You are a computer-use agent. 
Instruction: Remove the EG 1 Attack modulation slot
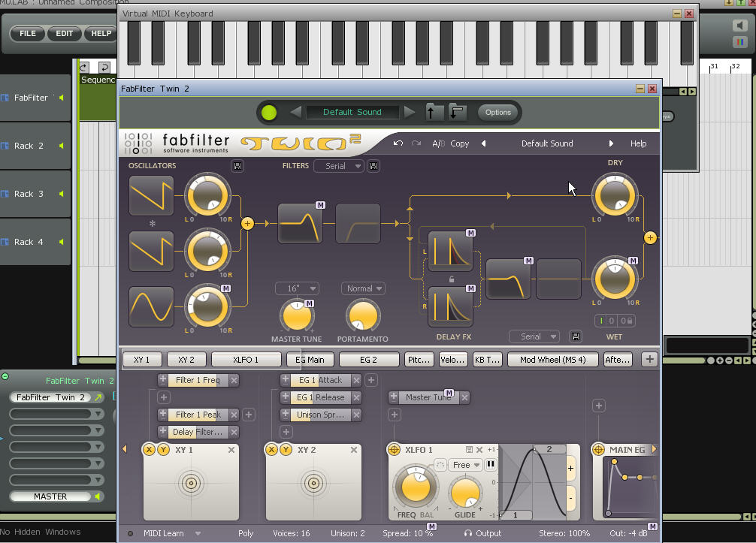point(356,380)
